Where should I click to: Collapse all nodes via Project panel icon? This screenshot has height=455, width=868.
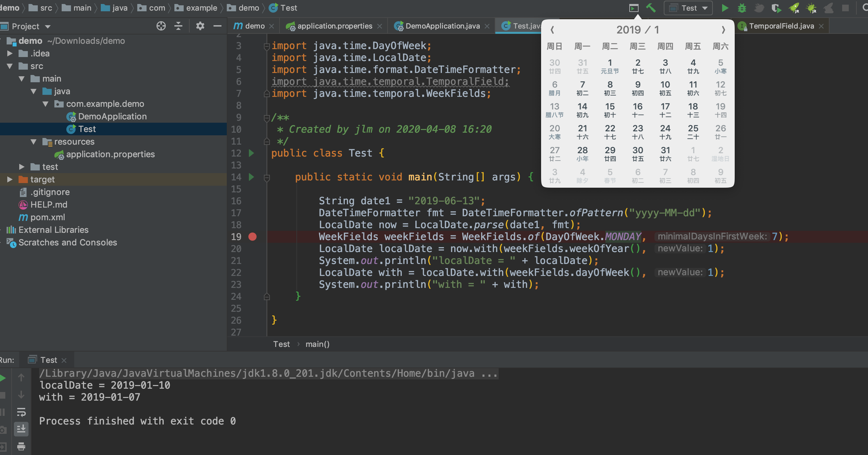point(178,26)
